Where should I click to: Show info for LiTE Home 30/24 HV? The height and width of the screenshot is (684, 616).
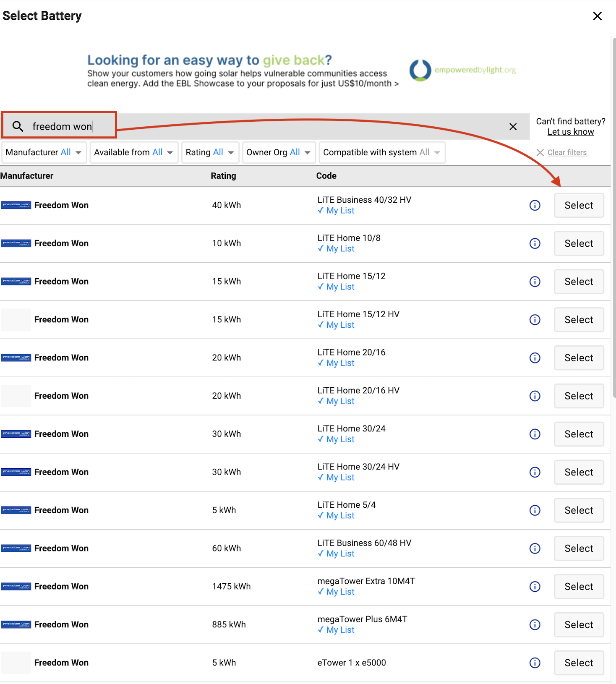click(x=535, y=472)
